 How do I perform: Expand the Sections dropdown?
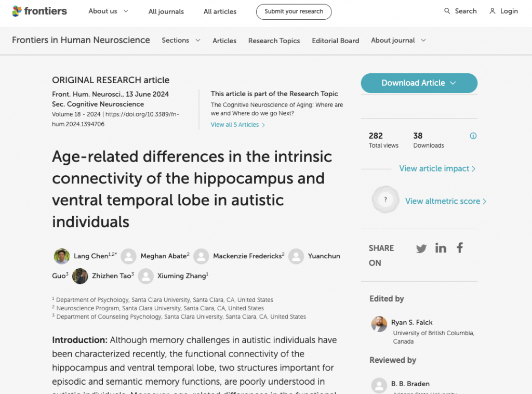(x=181, y=41)
